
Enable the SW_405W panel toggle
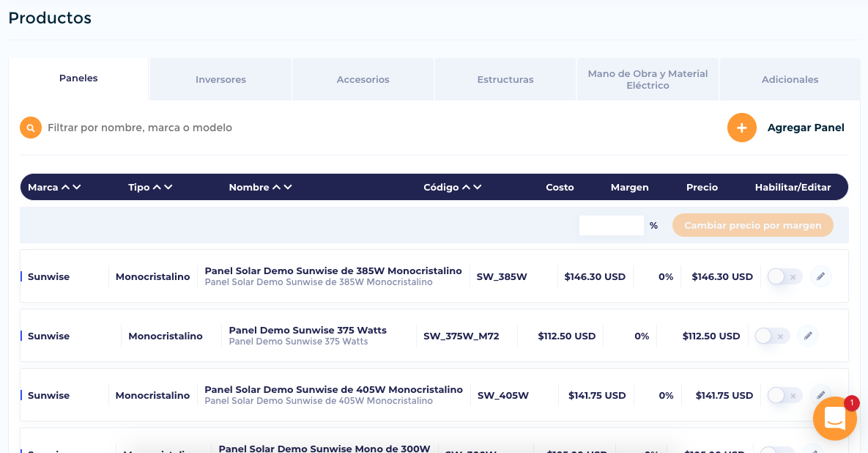click(784, 395)
